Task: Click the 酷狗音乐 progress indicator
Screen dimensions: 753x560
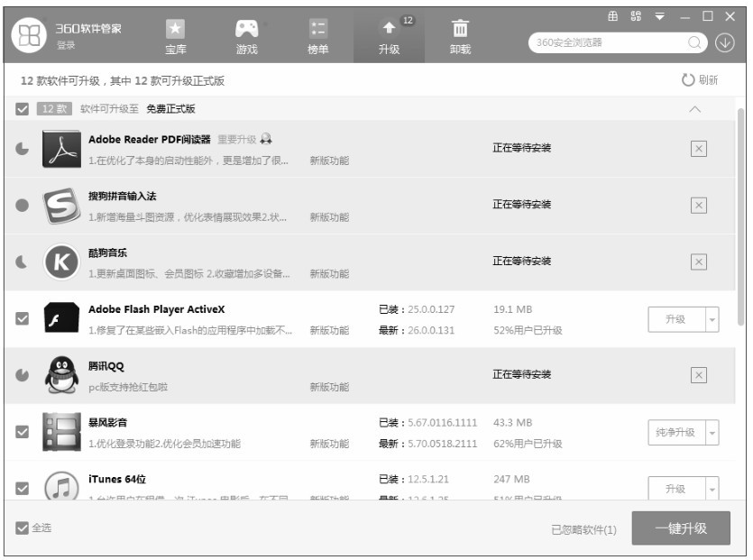Action: coord(22,262)
